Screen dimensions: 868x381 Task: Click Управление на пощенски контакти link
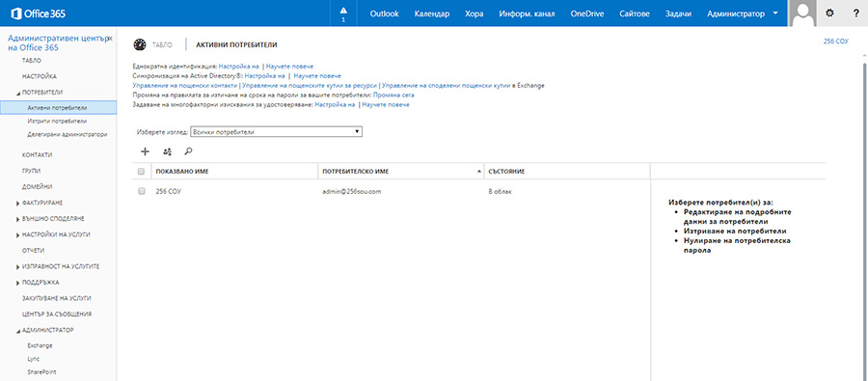(185, 86)
